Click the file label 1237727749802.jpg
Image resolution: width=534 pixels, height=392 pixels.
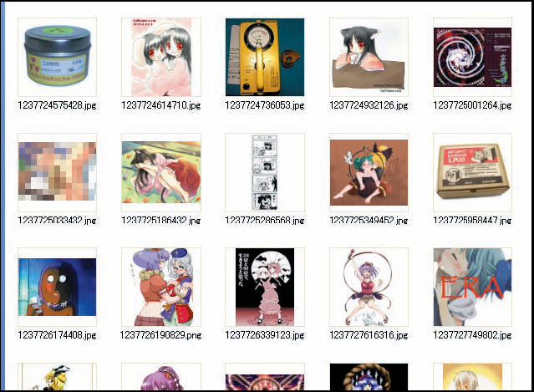472,335
